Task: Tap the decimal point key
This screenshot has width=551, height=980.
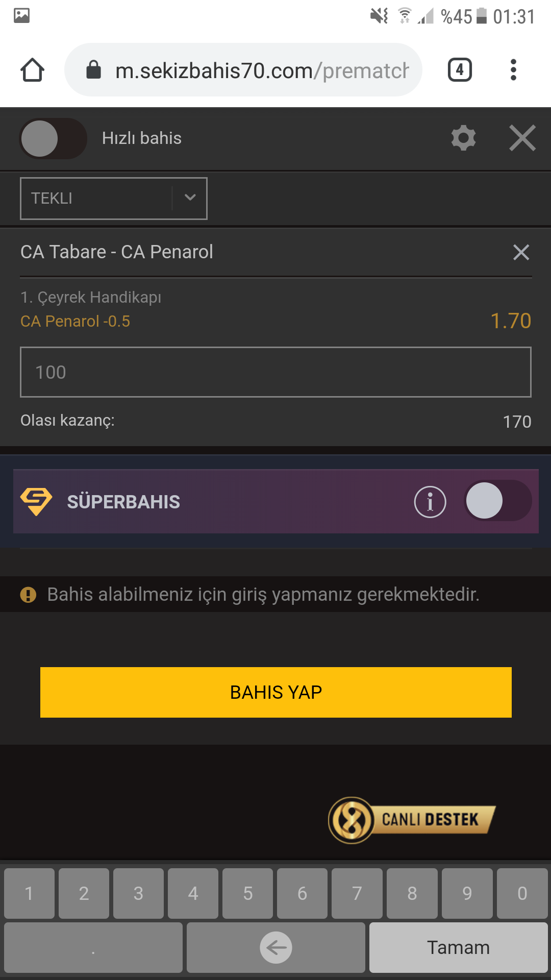Action: click(x=93, y=948)
